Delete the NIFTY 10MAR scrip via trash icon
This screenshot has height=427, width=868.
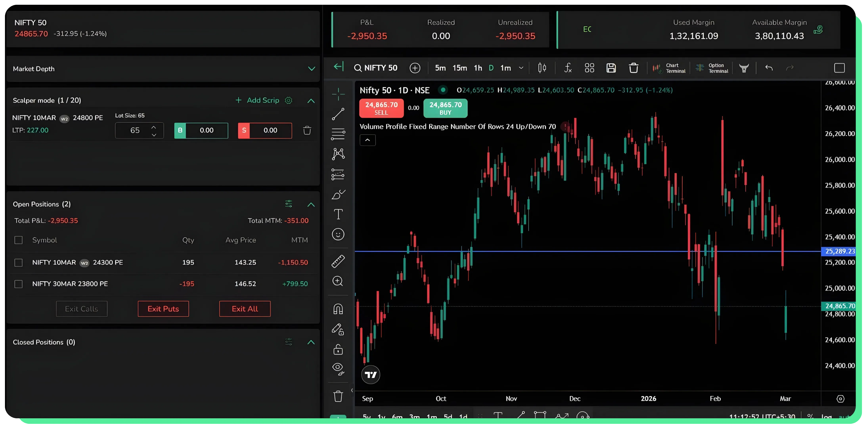point(307,130)
